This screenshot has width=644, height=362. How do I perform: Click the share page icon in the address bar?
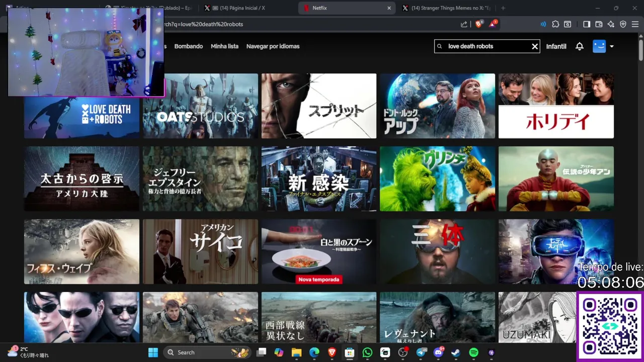point(464,24)
